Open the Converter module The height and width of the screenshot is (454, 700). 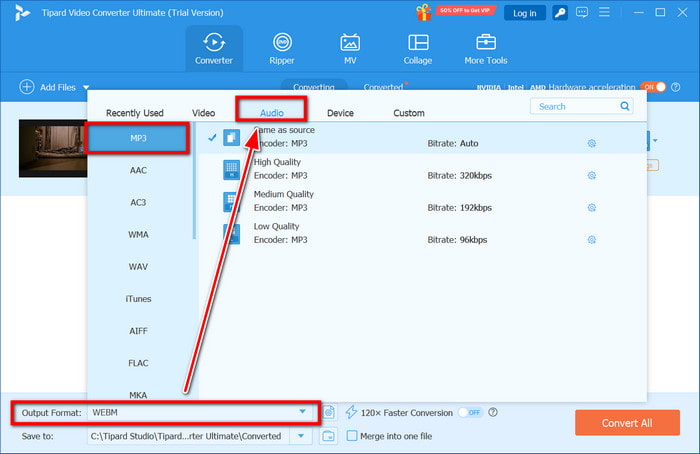(214, 49)
